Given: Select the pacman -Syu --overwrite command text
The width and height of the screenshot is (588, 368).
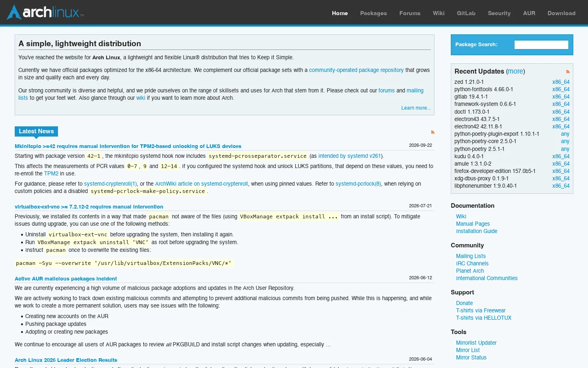Looking at the screenshot, I should (124, 263).
